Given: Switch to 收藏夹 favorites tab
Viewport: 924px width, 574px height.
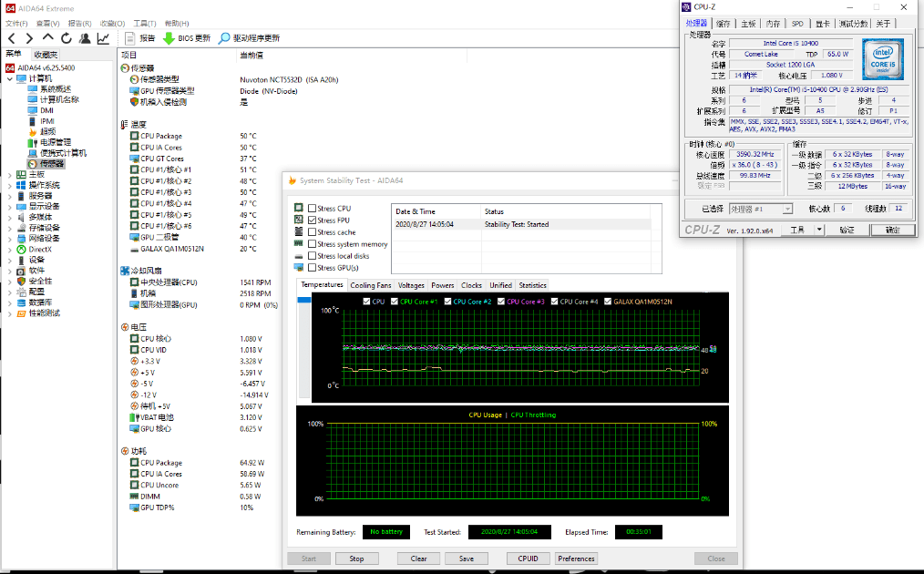Looking at the screenshot, I should pos(46,55).
